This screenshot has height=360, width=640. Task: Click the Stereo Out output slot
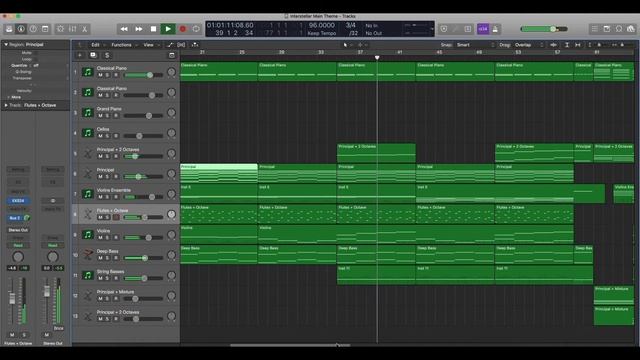click(x=18, y=230)
